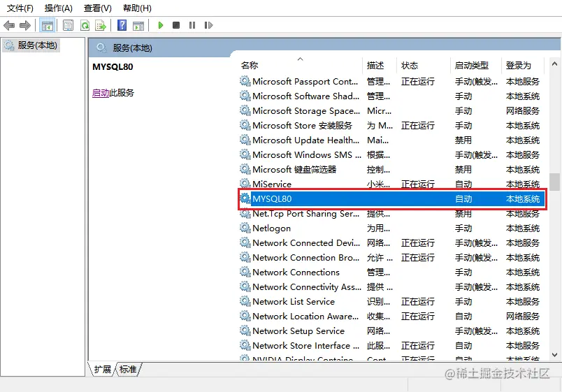Click 服务(本地) header in right pane
The image size is (562, 392).
132,48
